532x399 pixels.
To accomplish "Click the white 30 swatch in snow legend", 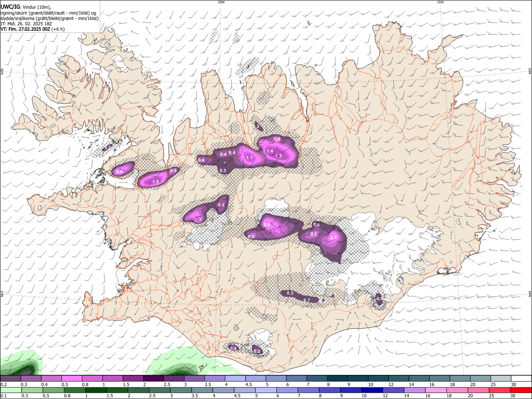I will (521, 379).
